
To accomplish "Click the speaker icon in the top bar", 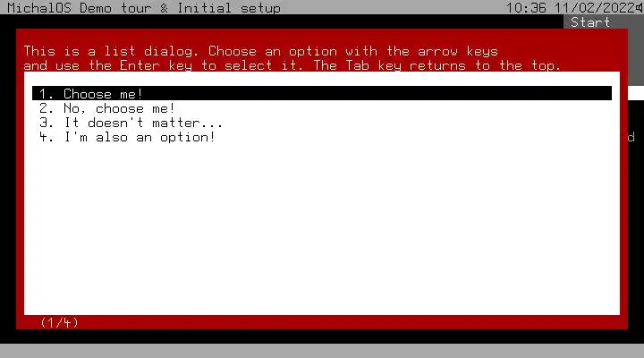I will (639, 8).
